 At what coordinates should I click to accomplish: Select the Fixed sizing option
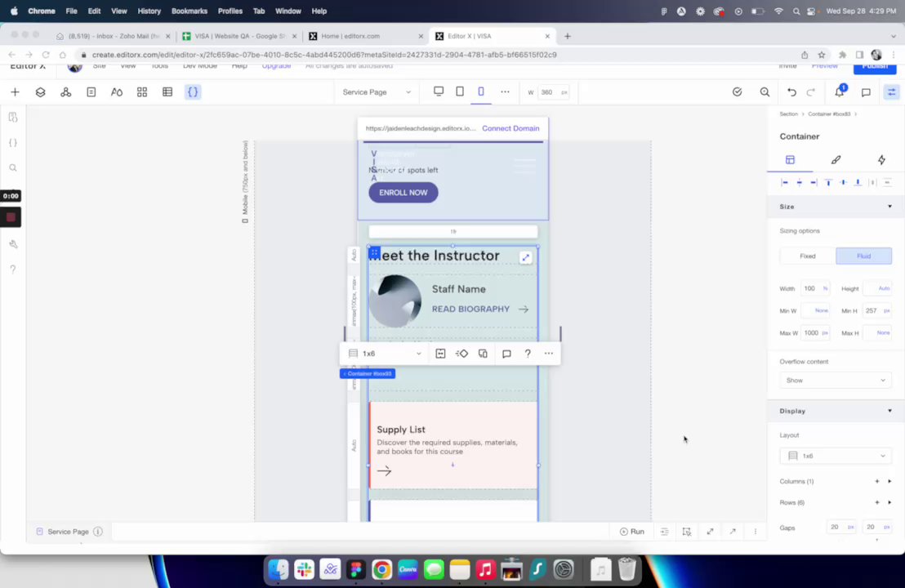pos(808,256)
